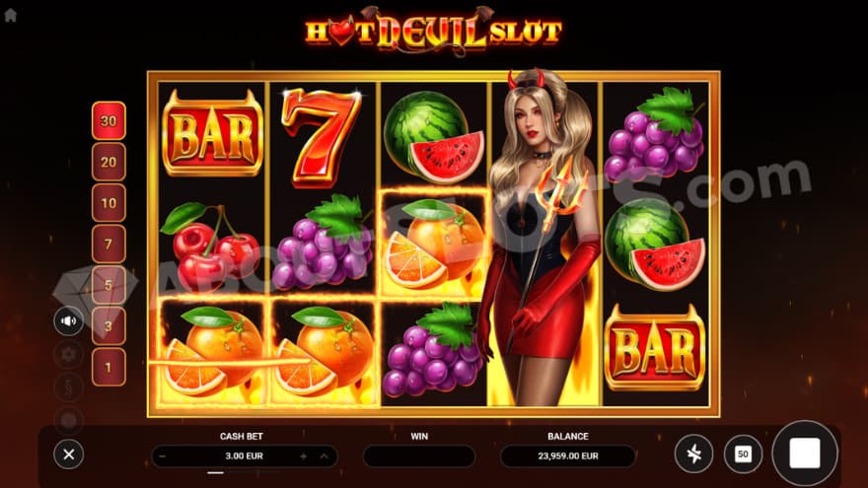Click the 3.00 EUR bet field

[x=245, y=456]
